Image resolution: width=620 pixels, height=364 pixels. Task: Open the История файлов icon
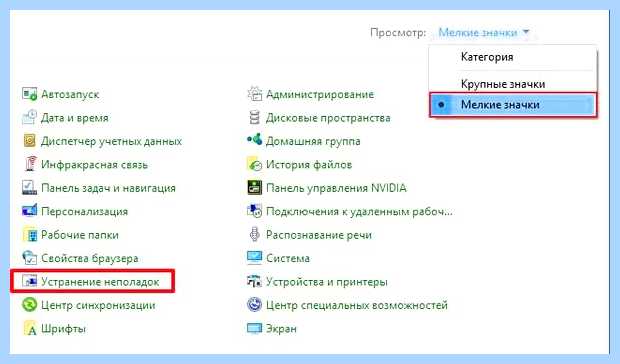pos(255,164)
